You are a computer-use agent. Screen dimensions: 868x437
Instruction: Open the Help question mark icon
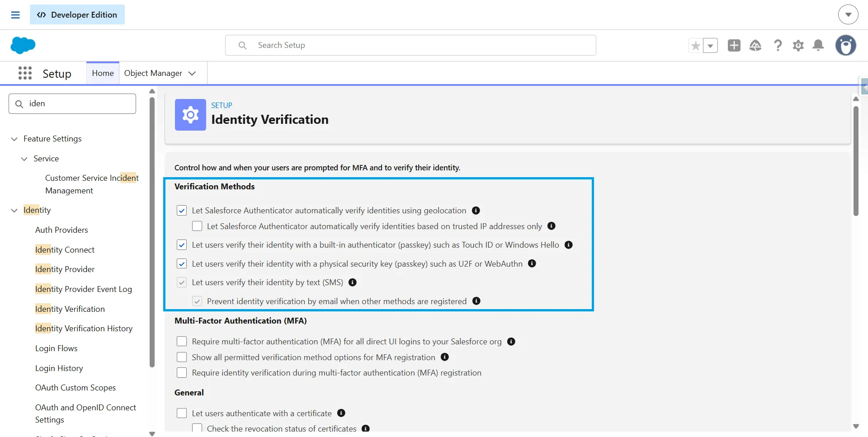coord(778,45)
